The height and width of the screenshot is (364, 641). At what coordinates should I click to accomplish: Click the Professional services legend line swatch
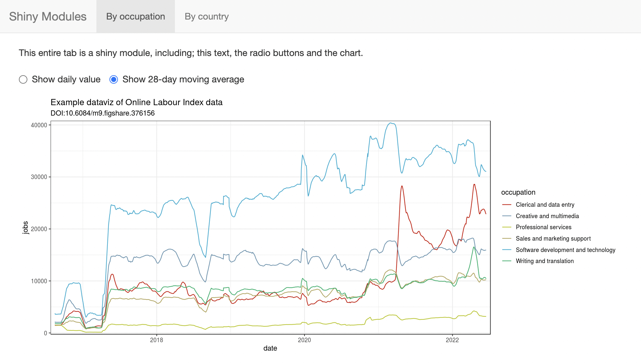tap(507, 227)
